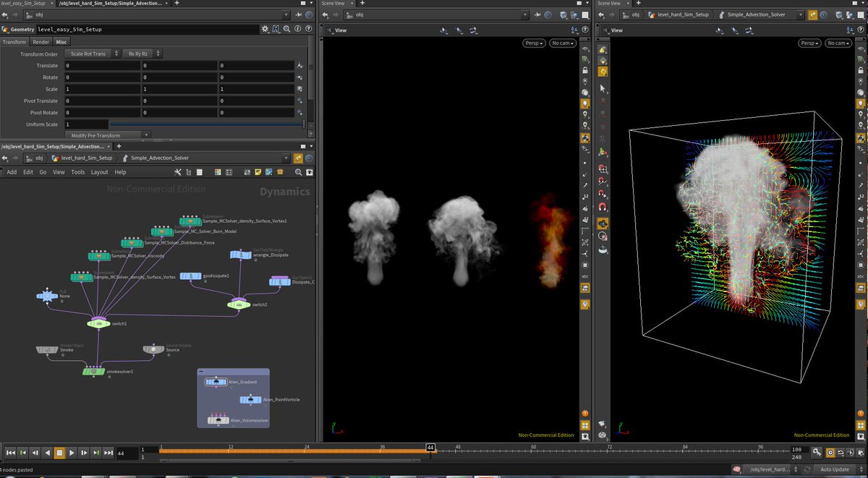Open the Go menu in network editor
This screenshot has height=478, width=868.
coord(43,172)
